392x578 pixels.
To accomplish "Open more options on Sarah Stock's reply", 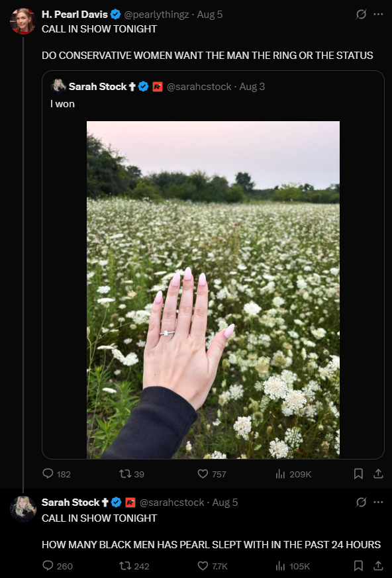I will tap(378, 502).
